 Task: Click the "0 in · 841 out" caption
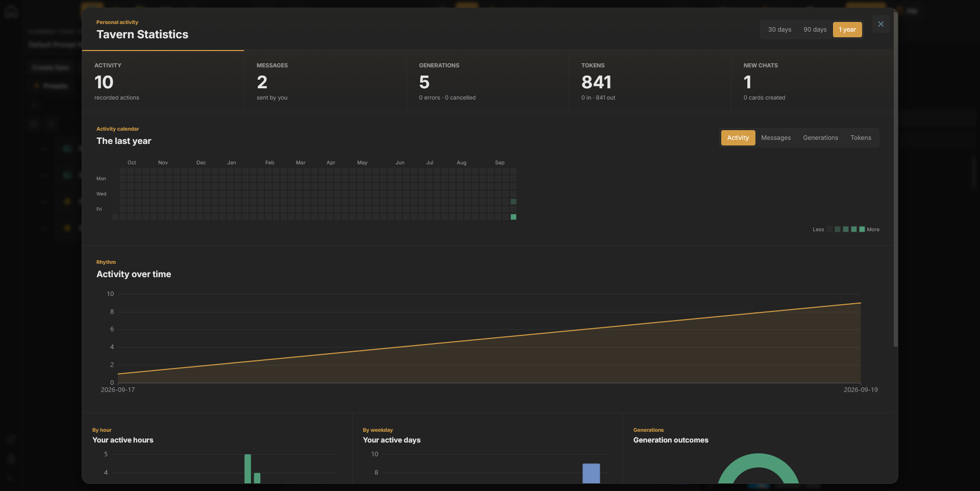[x=598, y=97]
